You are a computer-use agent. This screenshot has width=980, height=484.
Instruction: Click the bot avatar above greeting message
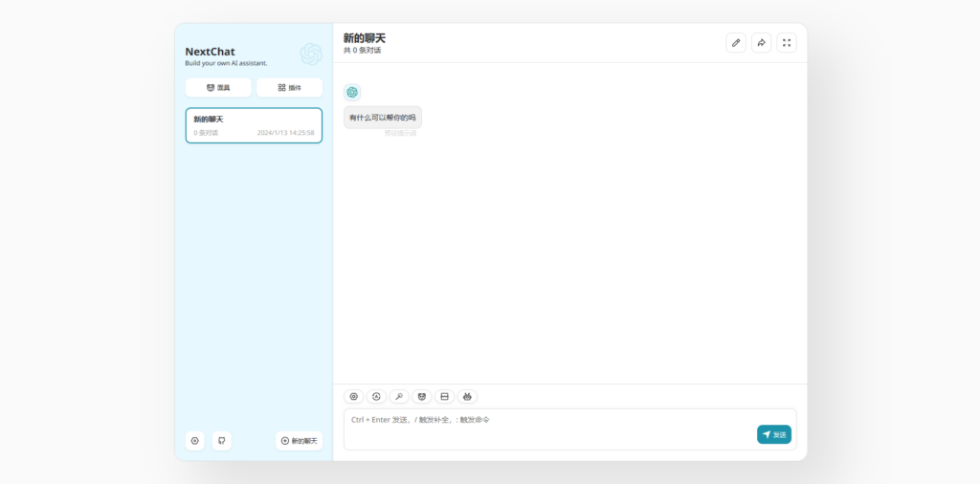[352, 92]
